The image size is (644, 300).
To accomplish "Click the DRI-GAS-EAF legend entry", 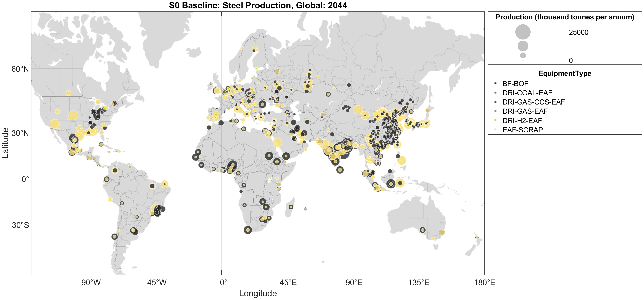I will [x=525, y=111].
